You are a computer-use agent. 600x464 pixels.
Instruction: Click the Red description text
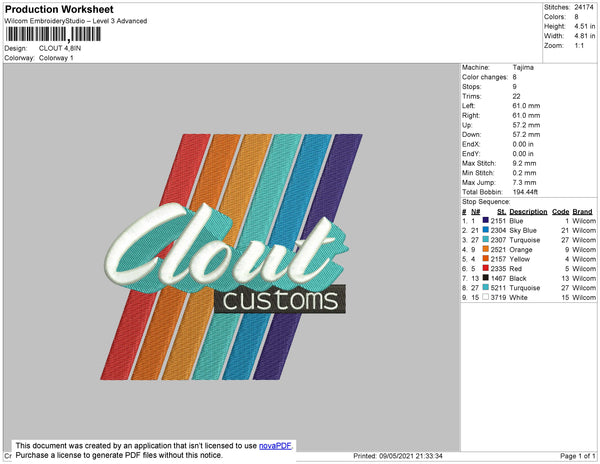point(515,269)
